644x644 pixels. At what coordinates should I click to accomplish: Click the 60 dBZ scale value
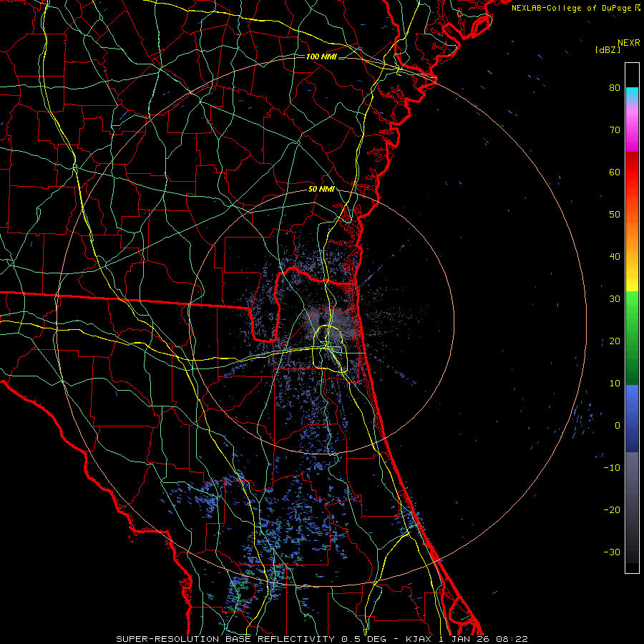(x=615, y=172)
